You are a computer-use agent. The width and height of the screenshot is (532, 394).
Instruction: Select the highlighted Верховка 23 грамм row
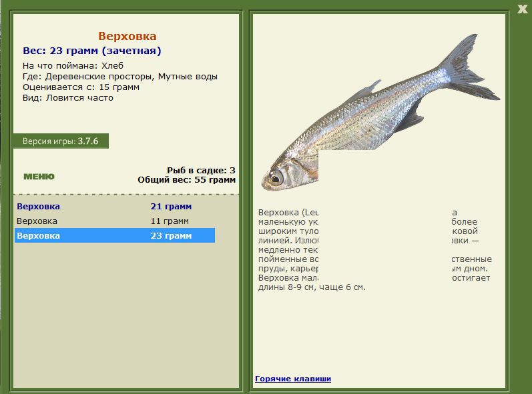(x=115, y=235)
